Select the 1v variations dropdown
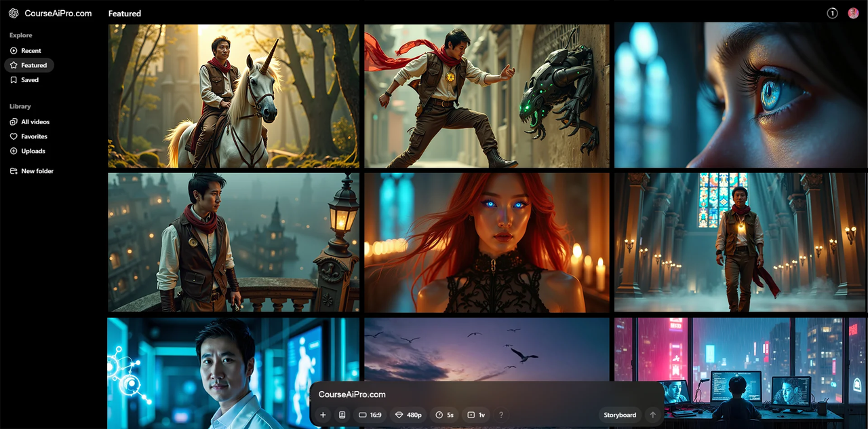 point(476,415)
